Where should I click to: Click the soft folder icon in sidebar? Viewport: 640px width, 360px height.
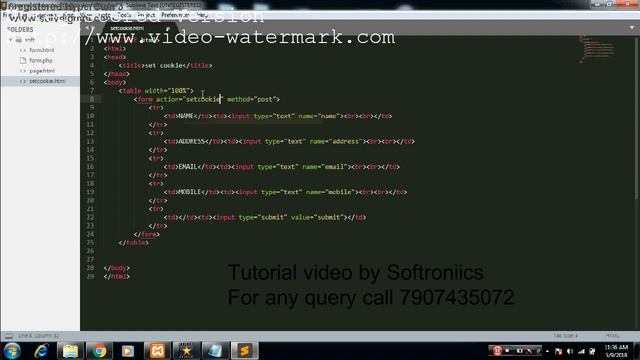pos(19,40)
